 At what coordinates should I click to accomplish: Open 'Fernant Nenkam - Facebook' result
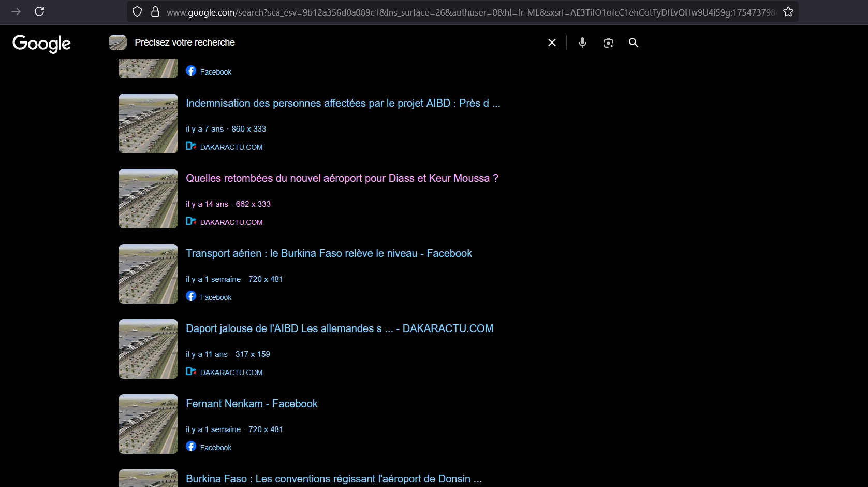[x=252, y=404]
